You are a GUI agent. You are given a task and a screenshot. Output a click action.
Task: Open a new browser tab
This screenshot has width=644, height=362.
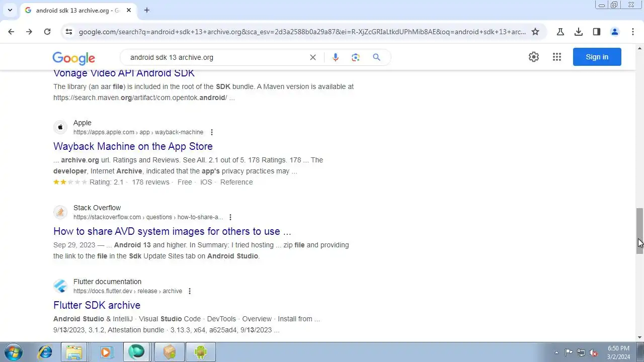click(x=147, y=10)
